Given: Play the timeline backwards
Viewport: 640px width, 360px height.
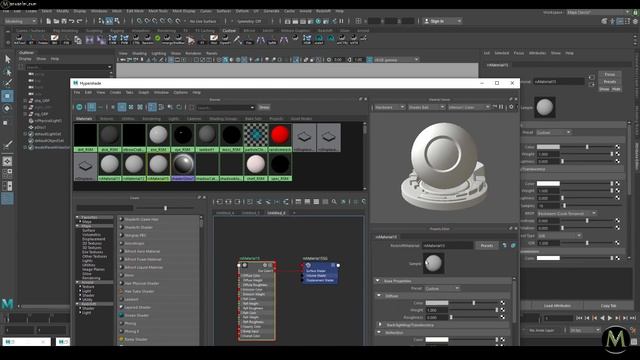Looking at the screenshot, I should 602,318.
